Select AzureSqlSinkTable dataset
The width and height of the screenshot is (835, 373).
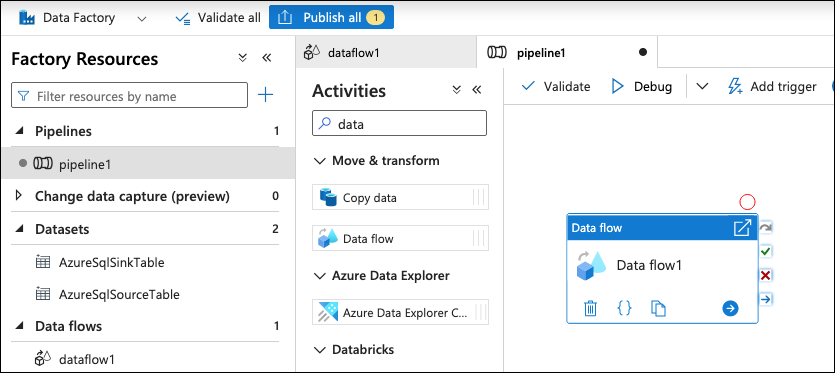tap(112, 262)
